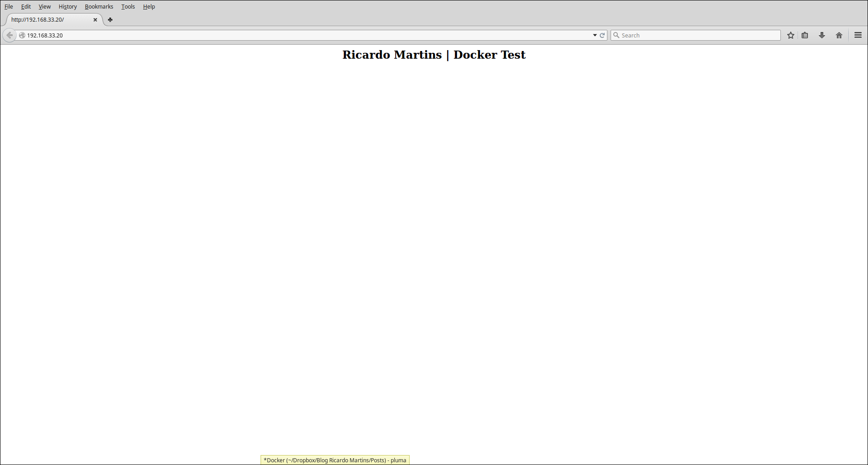Image resolution: width=868 pixels, height=465 pixels.
Task: Click the Ricardo Martins Docker Test heading
Action: (x=434, y=55)
